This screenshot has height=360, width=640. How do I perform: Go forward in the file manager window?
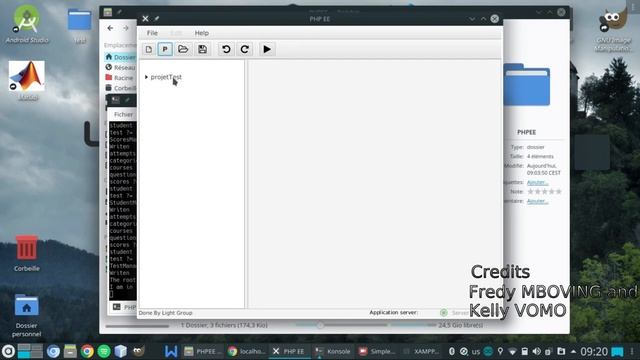(x=126, y=28)
